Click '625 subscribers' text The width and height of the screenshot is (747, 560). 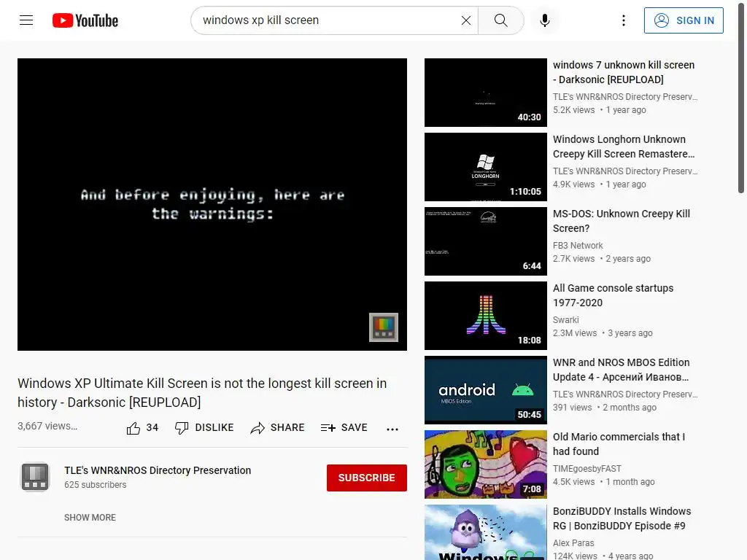pyautogui.click(x=96, y=484)
